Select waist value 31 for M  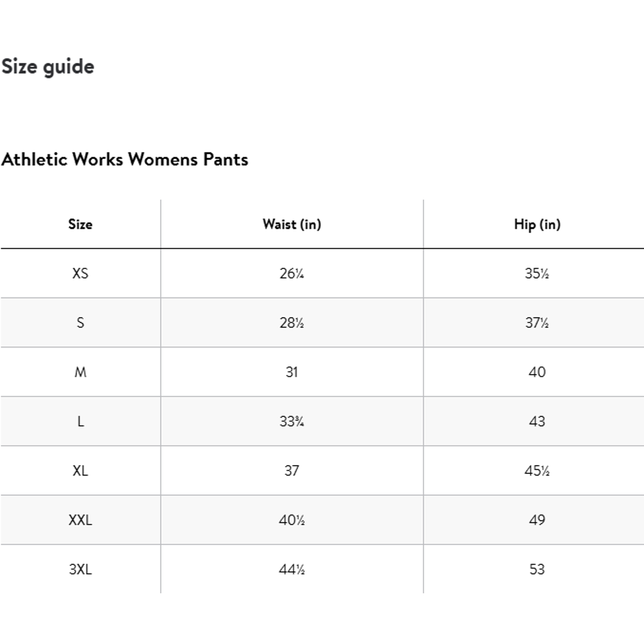tap(292, 372)
